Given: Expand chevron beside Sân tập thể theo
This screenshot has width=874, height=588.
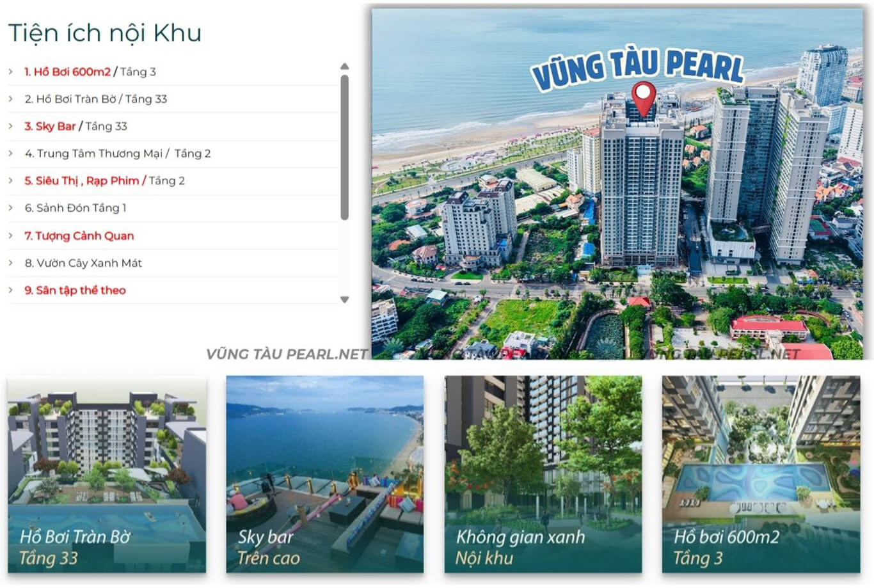Looking at the screenshot, I should click(11, 290).
